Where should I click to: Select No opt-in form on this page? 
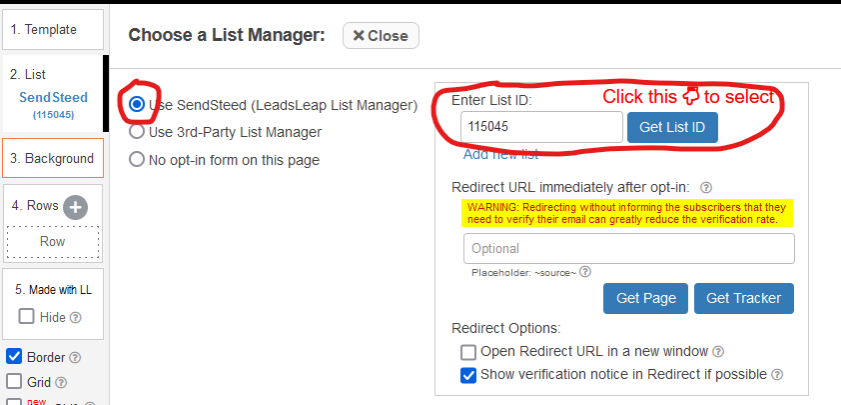point(137,159)
